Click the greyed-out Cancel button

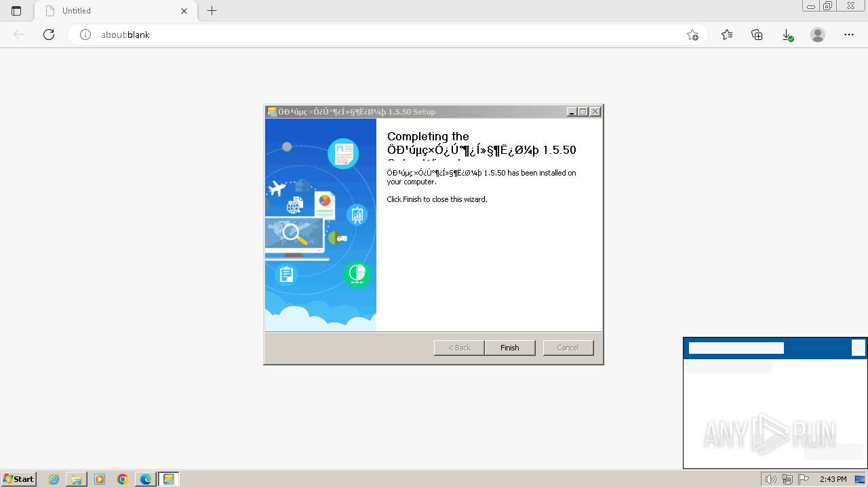click(x=568, y=348)
